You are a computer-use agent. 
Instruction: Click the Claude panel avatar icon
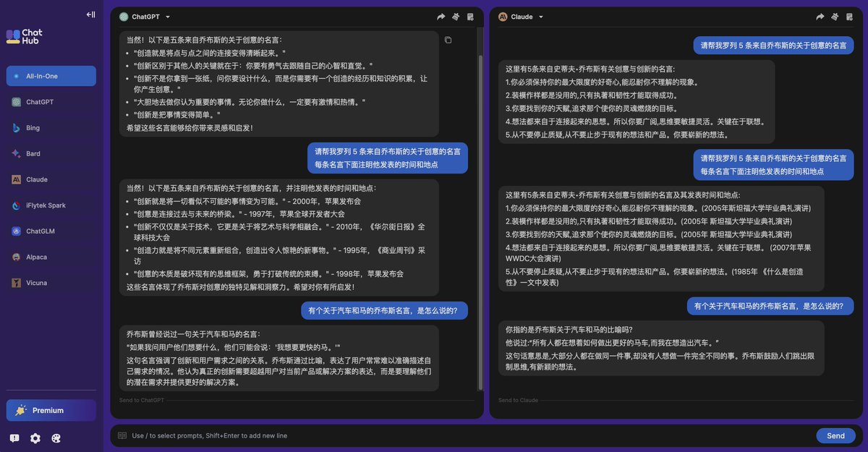pyautogui.click(x=503, y=17)
